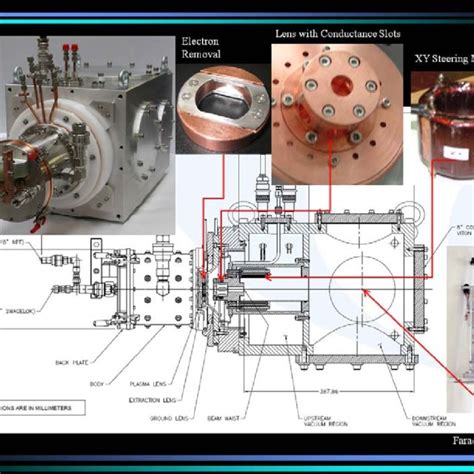Image resolution: width=474 pixels, height=474 pixels.
Task: Click the XY steering magnet photo
Action: click(x=442, y=126)
